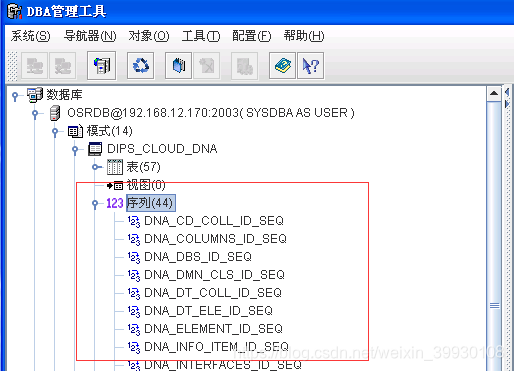This screenshot has height=371, width=514.
Task: Open the 系统(S) menu
Action: (30, 36)
